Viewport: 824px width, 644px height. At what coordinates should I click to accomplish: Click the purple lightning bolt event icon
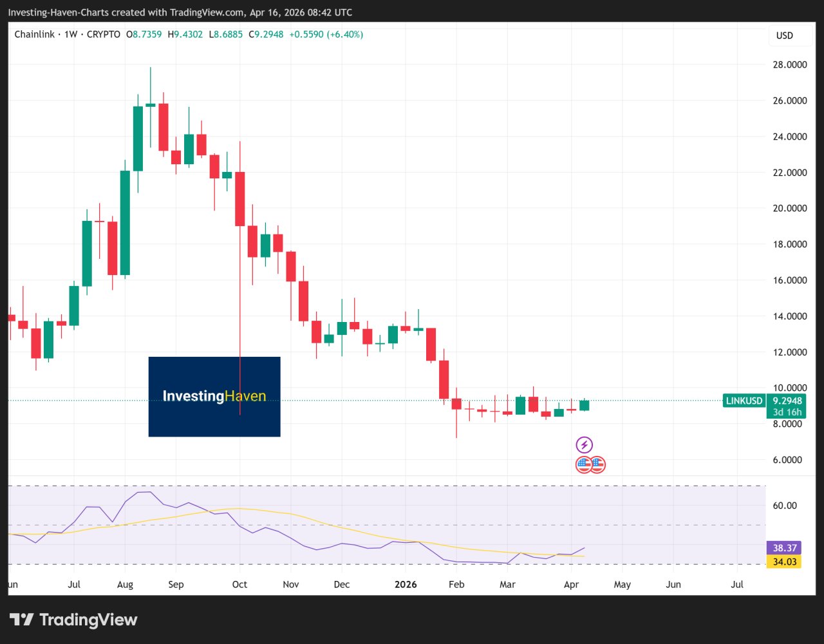[x=584, y=444]
